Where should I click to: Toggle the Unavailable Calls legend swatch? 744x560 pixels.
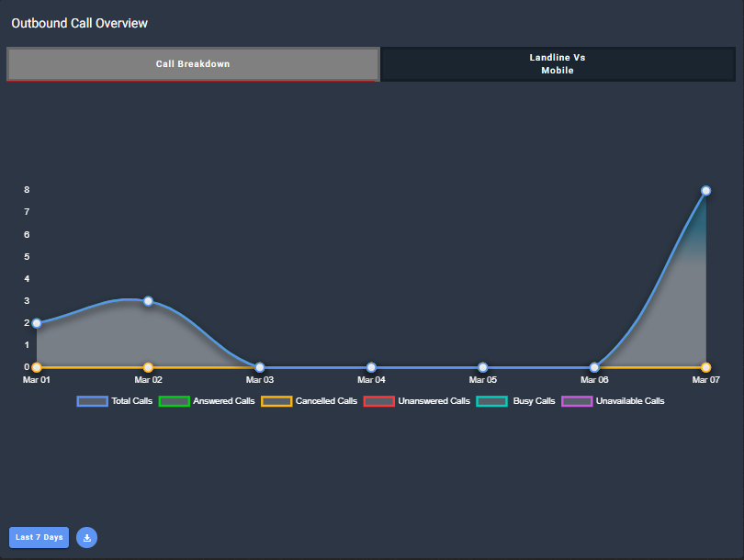(x=577, y=401)
